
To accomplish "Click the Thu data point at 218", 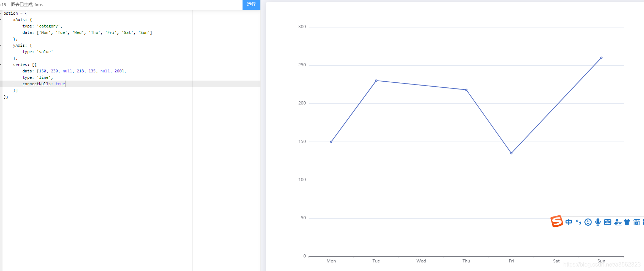I will (x=466, y=90).
